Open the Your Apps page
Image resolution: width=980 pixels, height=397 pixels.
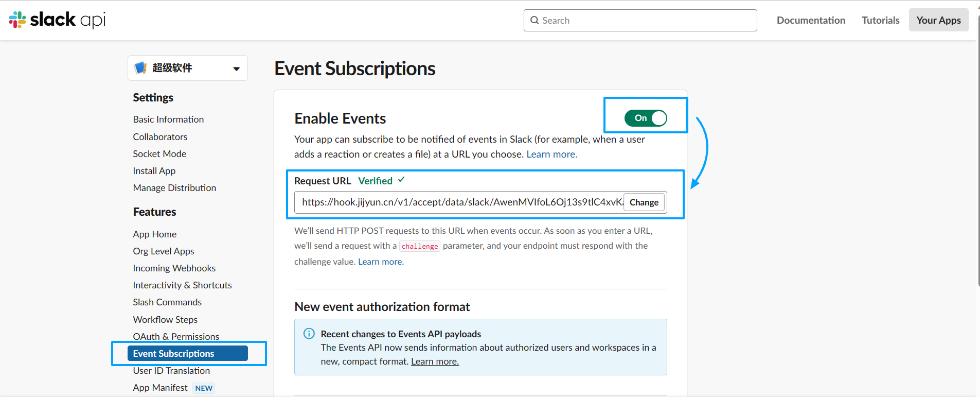click(938, 20)
